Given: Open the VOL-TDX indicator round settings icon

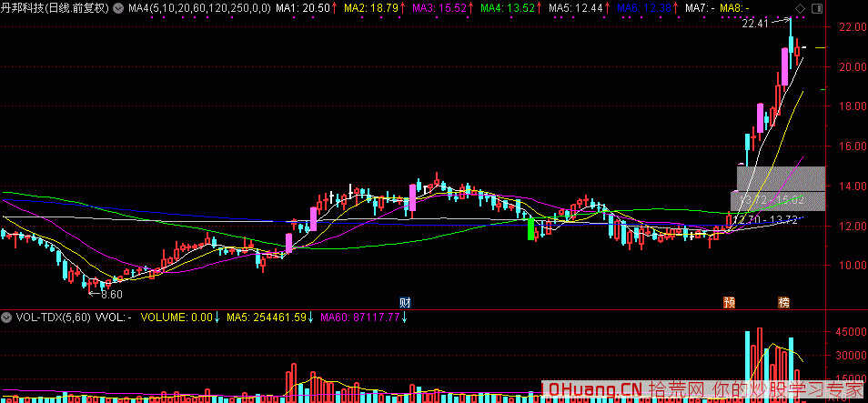Looking at the screenshot, I should (x=7, y=317).
